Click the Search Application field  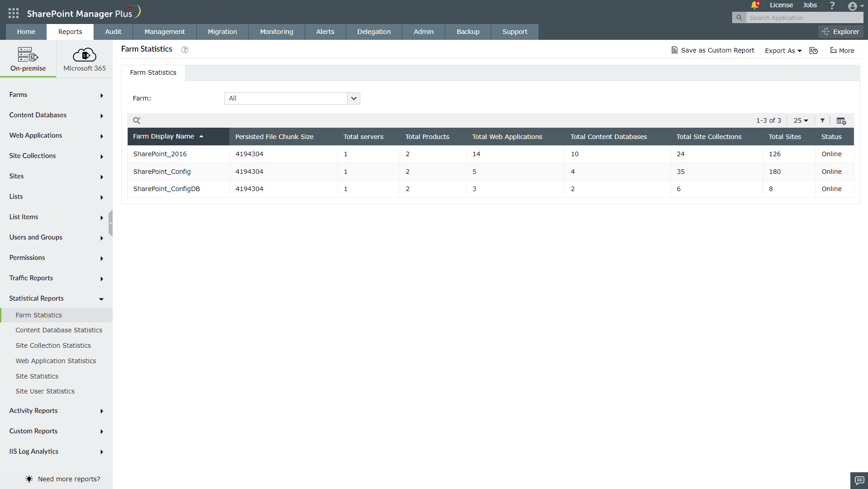[805, 18]
